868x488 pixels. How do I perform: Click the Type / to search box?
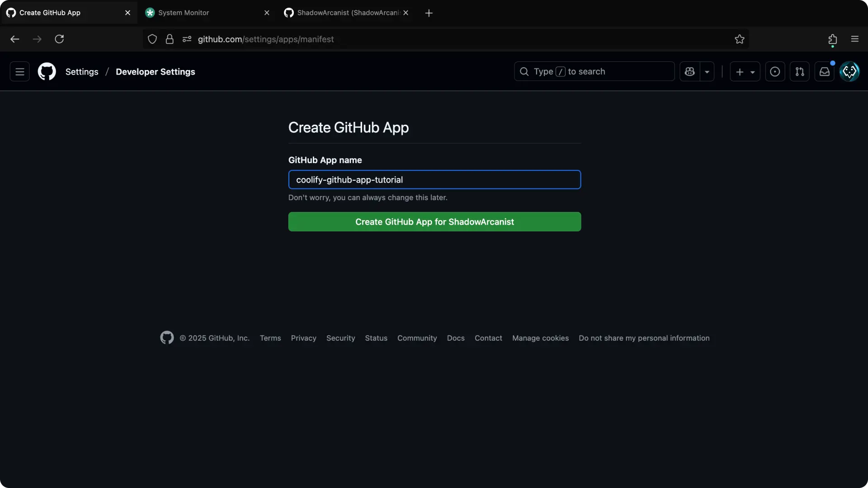click(594, 71)
